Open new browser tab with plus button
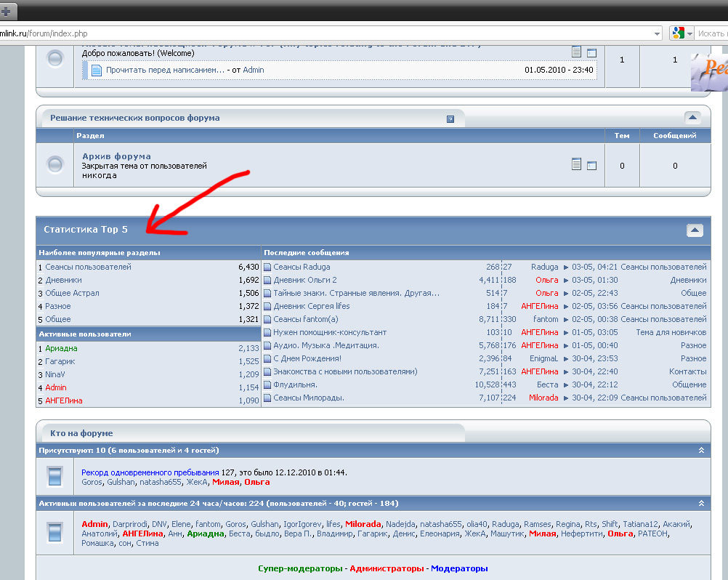This screenshot has height=580, width=728. point(6,12)
